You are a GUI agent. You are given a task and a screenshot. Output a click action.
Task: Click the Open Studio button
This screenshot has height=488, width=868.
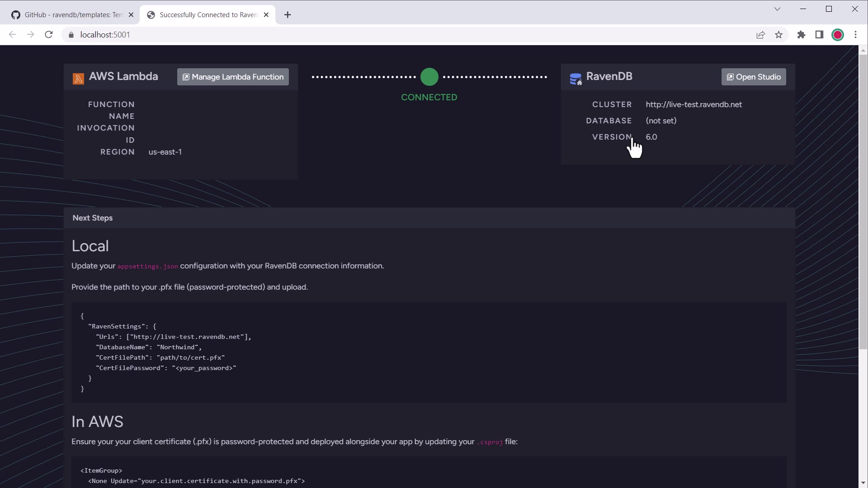pos(754,77)
